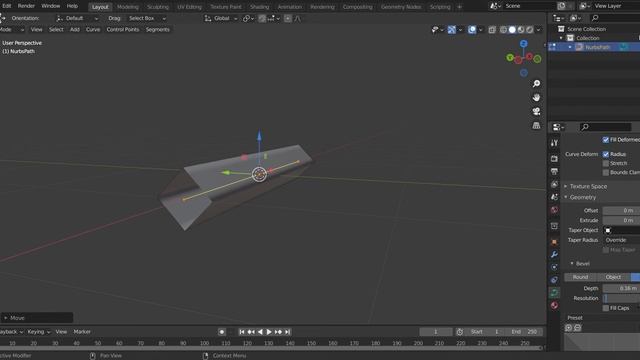
Task: Toggle X-ray view
Action: point(492,30)
